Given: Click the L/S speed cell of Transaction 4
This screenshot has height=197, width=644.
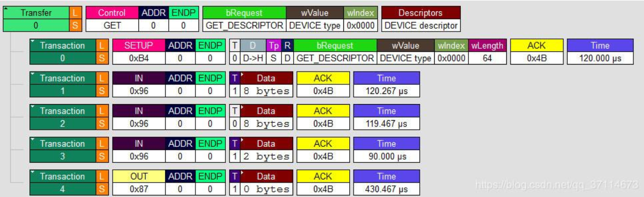Looking at the screenshot, I should [x=103, y=183].
